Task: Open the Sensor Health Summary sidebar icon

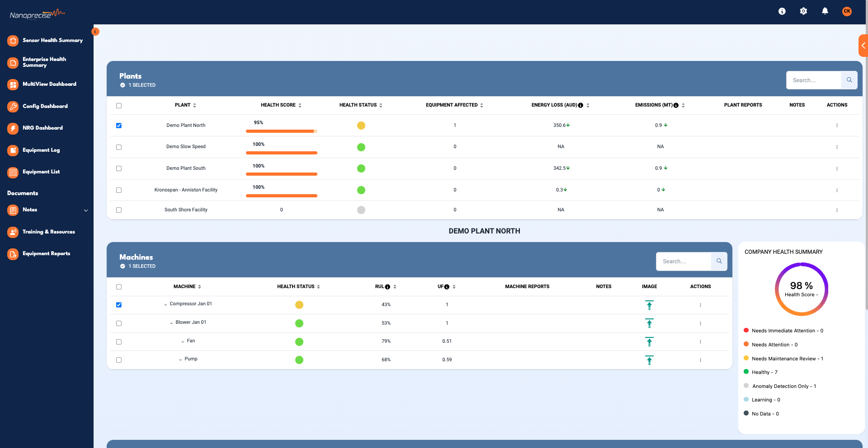Action: tap(12, 41)
